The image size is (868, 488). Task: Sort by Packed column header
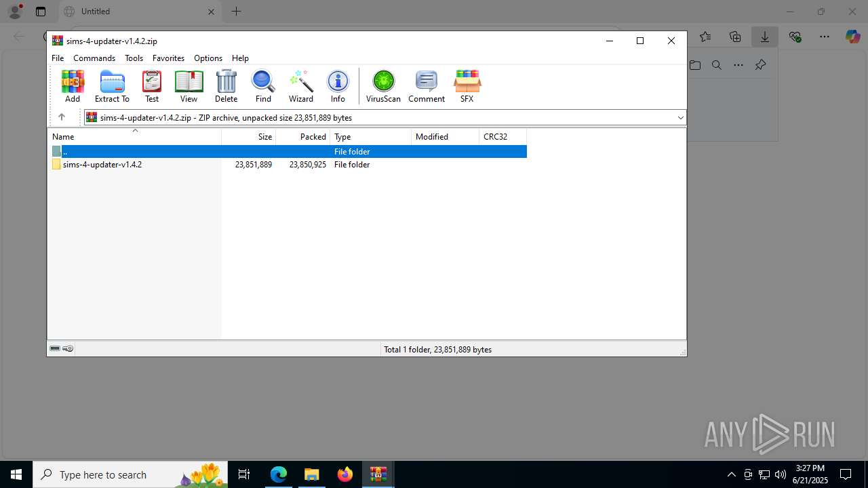coord(303,136)
